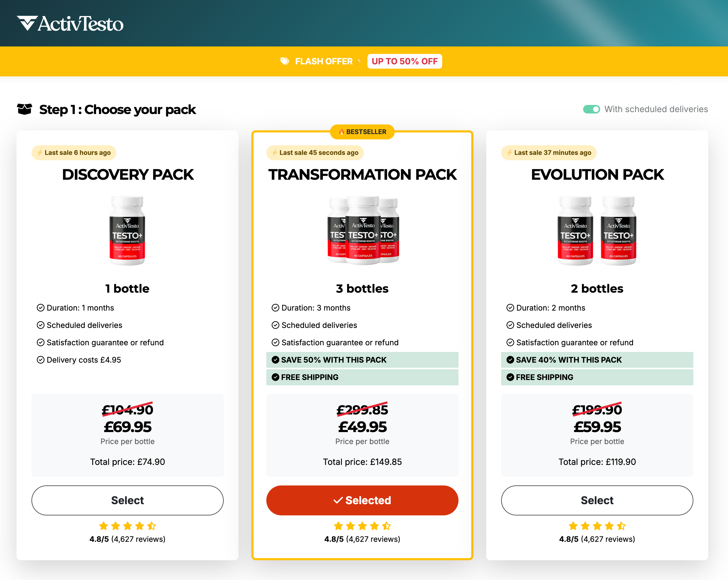This screenshot has width=728, height=580.
Task: Click the check icon beside Free Shipping in Transformation Pack
Action: (275, 377)
